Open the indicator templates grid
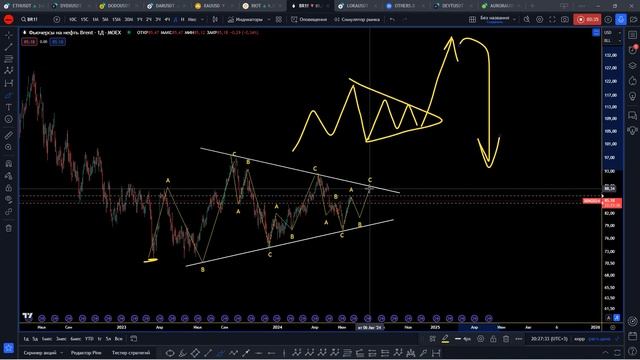 279,19
